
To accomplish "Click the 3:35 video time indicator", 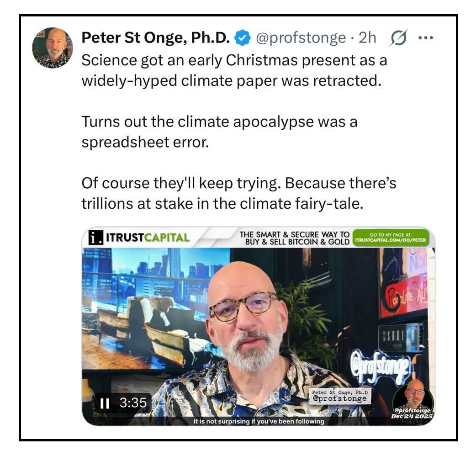I will coord(132,403).
